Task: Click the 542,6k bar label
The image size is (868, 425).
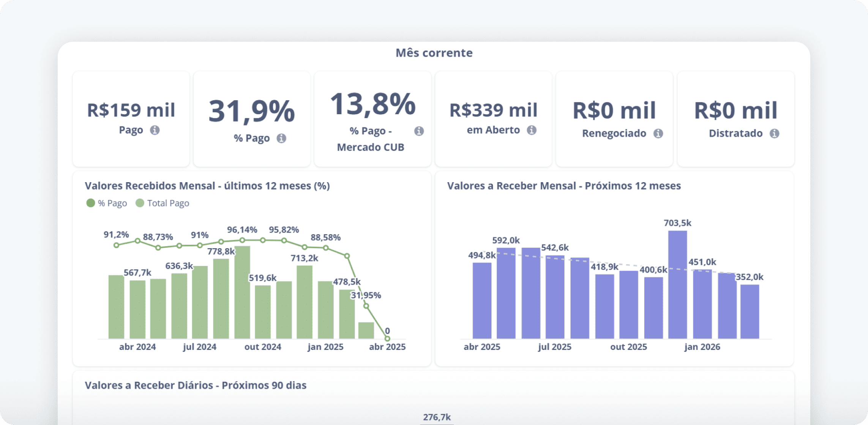Action: point(555,247)
